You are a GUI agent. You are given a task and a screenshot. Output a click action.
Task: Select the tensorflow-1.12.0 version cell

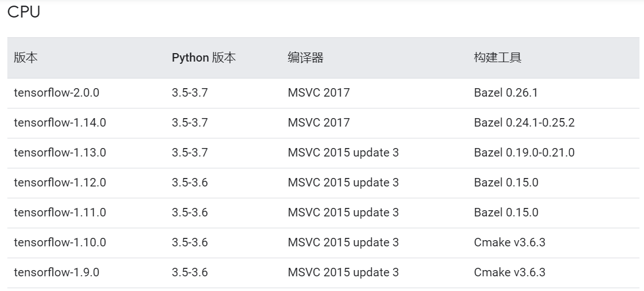60,183
